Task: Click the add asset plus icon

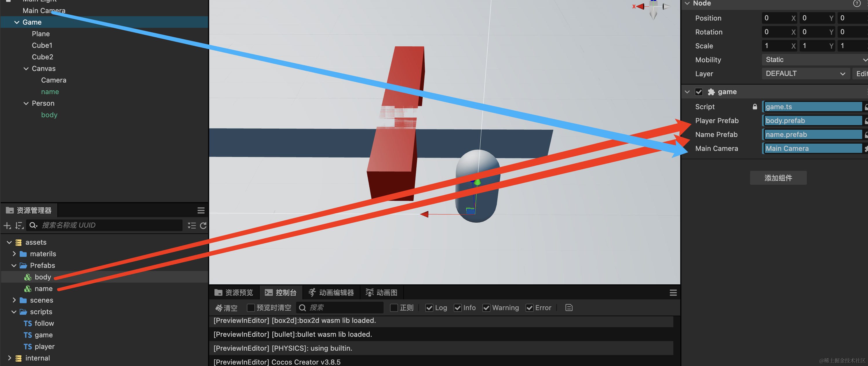Action: coord(7,225)
